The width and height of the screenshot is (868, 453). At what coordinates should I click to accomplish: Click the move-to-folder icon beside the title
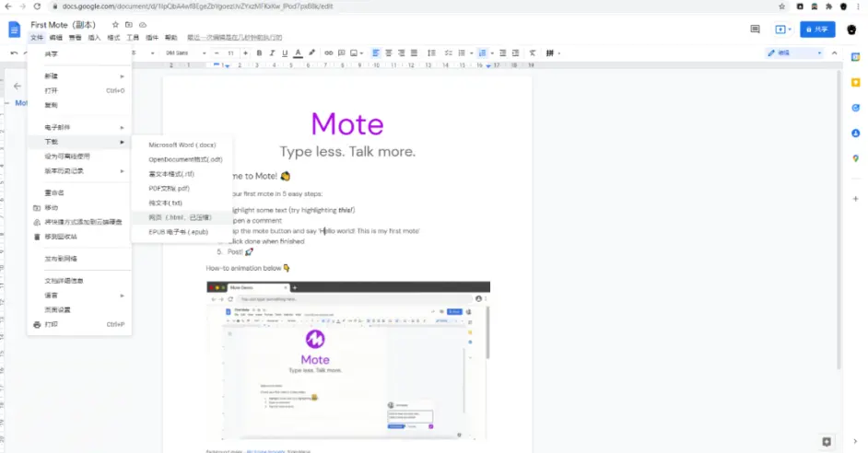pyautogui.click(x=129, y=25)
